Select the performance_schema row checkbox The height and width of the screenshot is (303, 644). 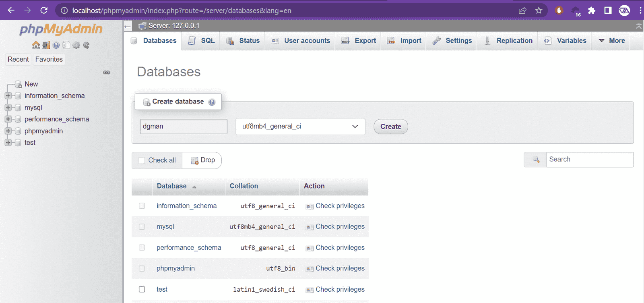pos(142,247)
